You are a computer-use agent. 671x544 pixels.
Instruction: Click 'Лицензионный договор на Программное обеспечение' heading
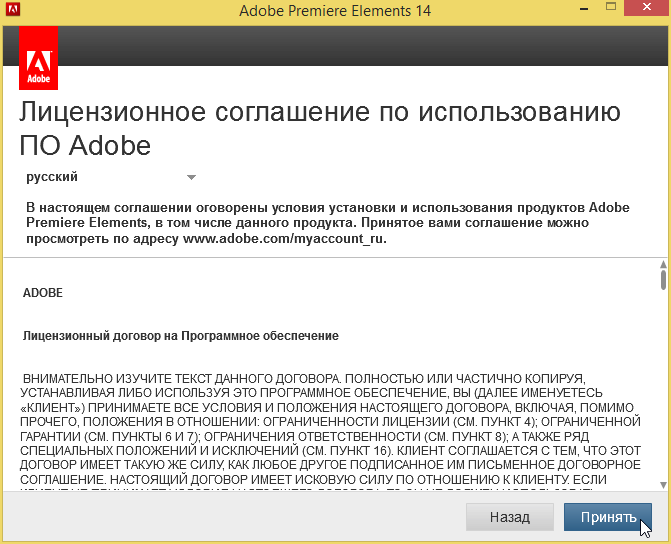pyautogui.click(x=181, y=336)
